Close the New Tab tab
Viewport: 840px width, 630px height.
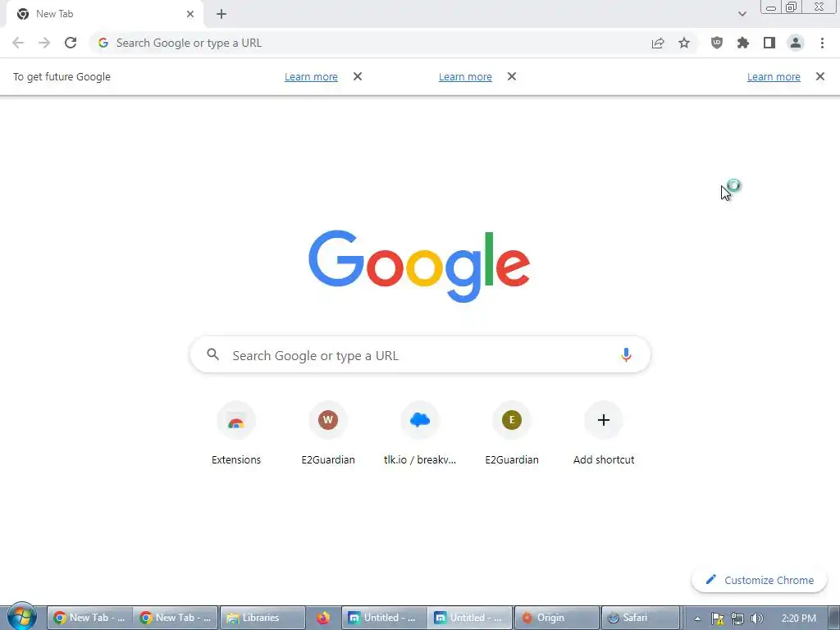tap(190, 14)
